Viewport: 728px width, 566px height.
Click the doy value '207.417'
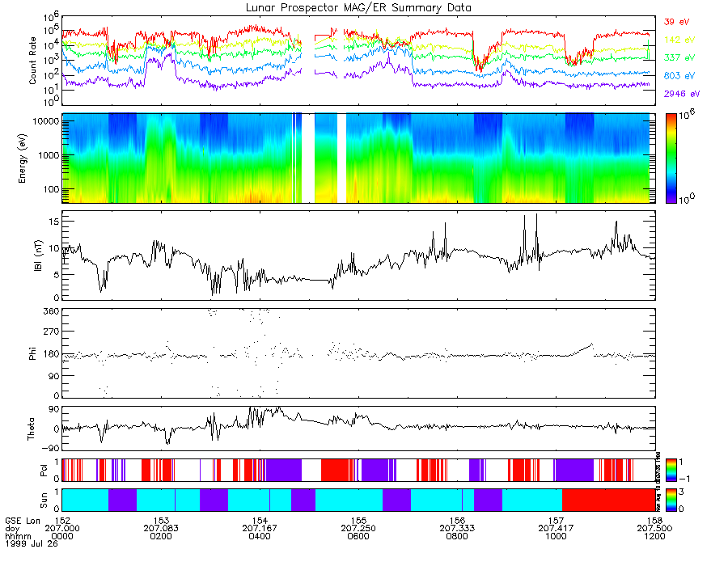[x=556, y=529]
